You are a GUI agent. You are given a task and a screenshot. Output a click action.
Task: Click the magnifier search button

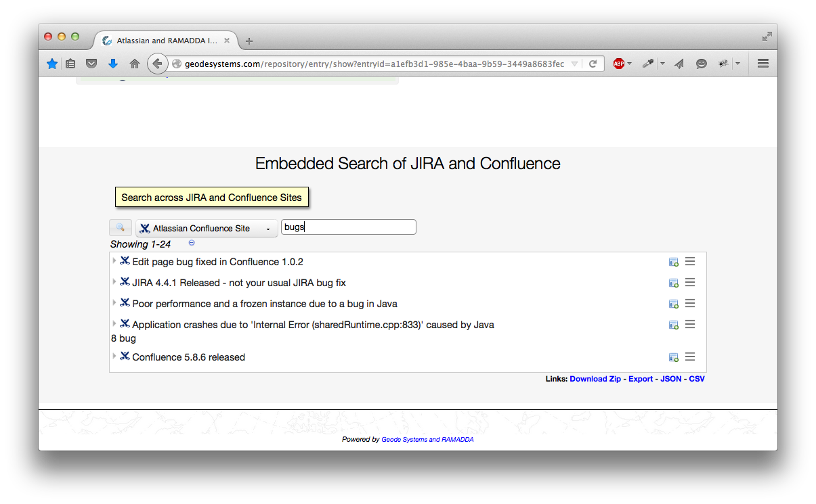coord(121,228)
